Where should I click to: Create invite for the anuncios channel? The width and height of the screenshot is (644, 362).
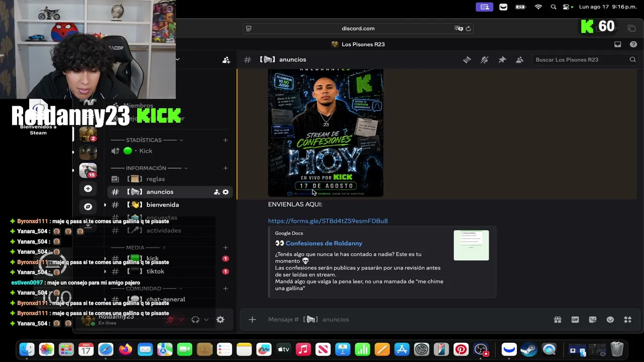pyautogui.click(x=217, y=192)
